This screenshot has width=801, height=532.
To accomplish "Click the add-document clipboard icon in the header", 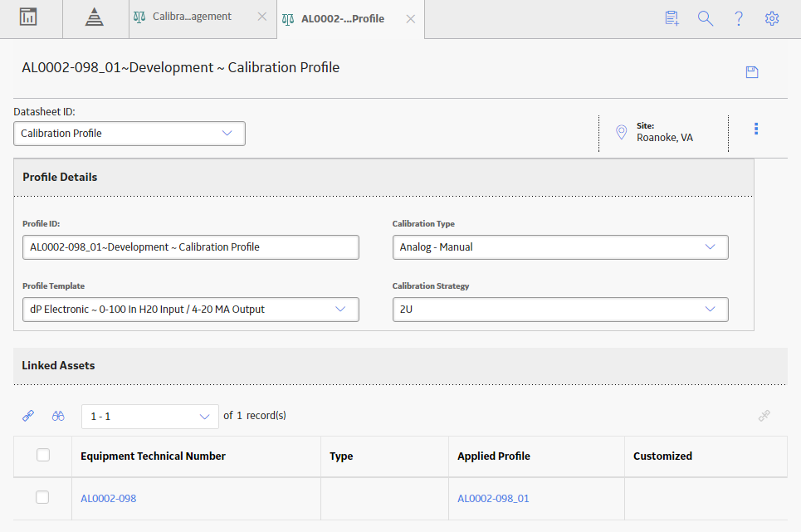I will (672, 18).
